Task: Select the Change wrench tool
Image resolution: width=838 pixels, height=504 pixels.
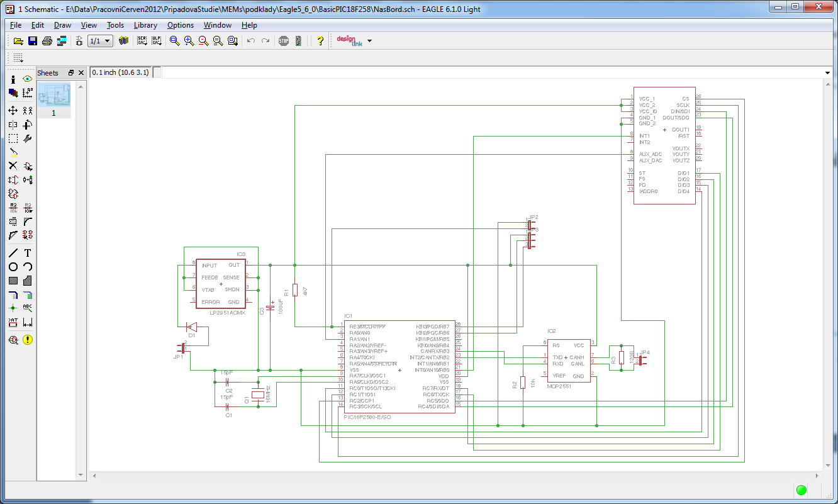Action: 28,138
